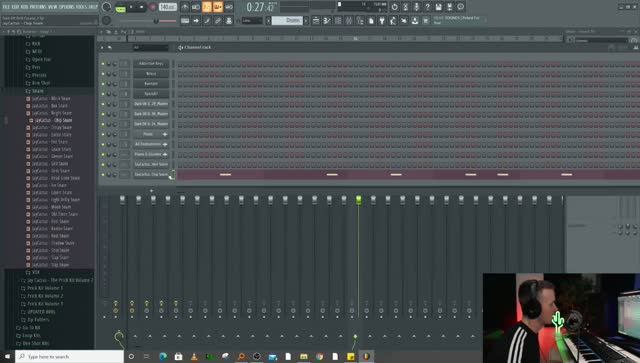This screenshot has width=640, height=363.
Task: Open the FILE menu
Action: [6, 7]
